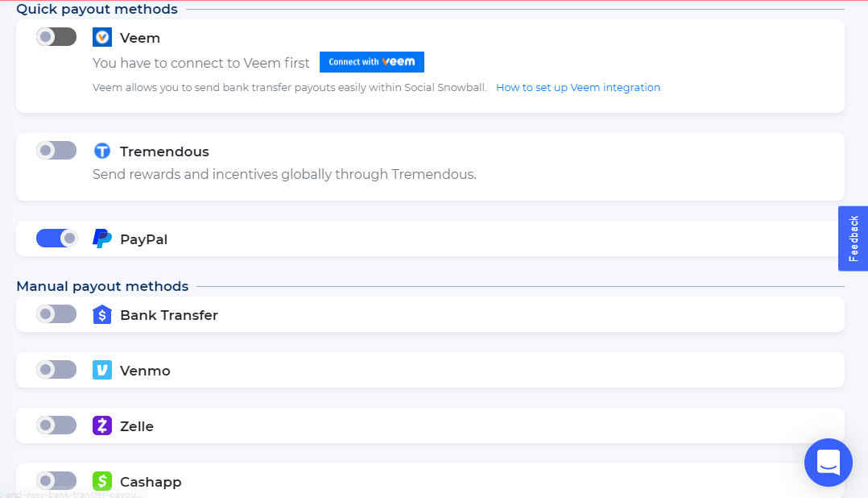Click the Connect with Veem button
This screenshot has width=868, height=498.
[372, 62]
